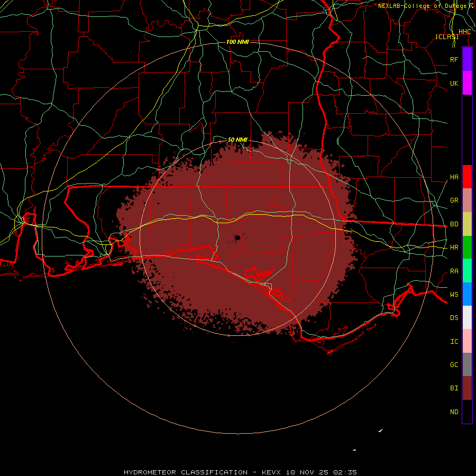Click the BI legend label
The image size is (476, 476).
(x=454, y=388)
